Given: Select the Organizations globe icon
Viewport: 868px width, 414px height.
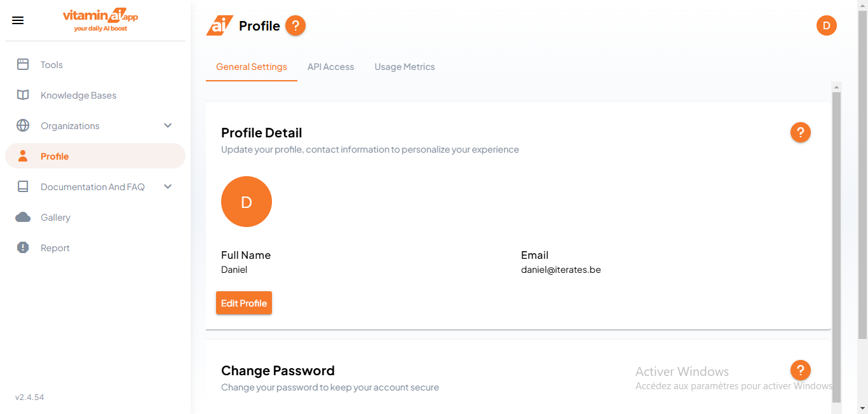Looking at the screenshot, I should click(23, 125).
